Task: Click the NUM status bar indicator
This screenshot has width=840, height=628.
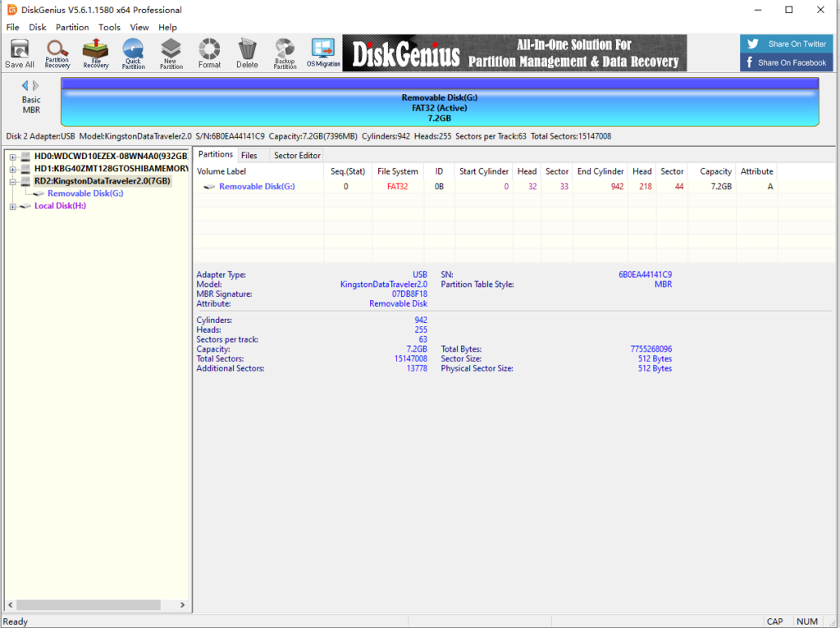Action: pos(807,621)
